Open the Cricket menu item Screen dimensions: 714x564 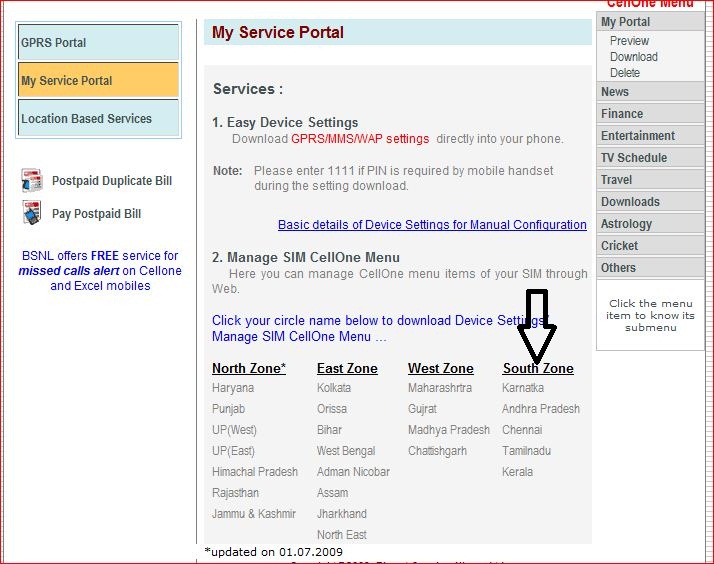[650, 245]
